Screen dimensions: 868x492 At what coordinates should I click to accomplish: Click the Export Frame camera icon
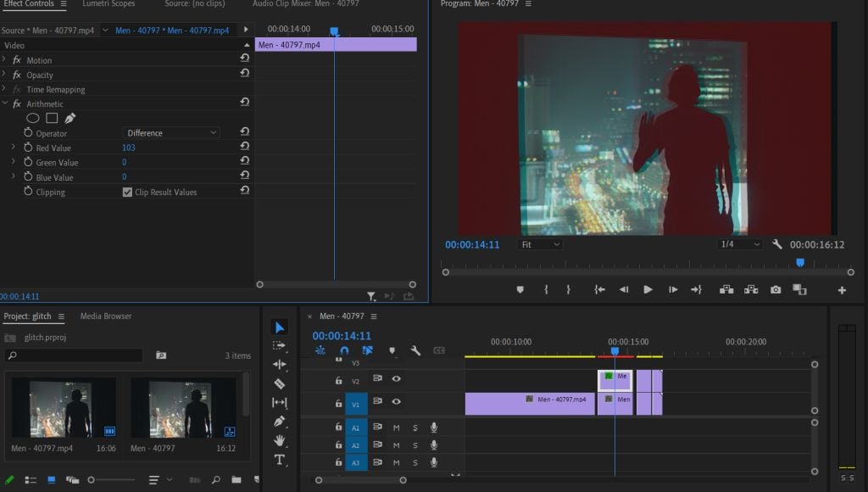tap(776, 289)
